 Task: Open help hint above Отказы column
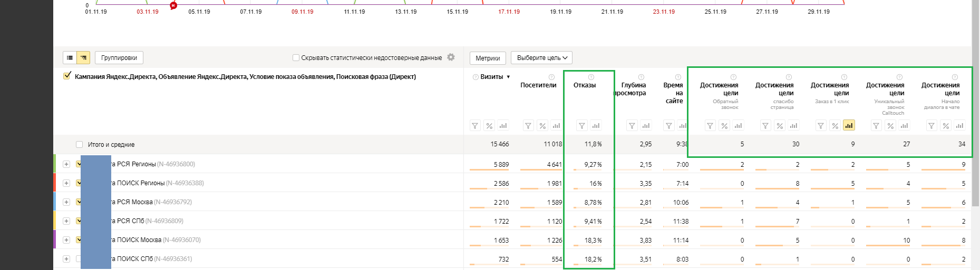tap(591, 77)
